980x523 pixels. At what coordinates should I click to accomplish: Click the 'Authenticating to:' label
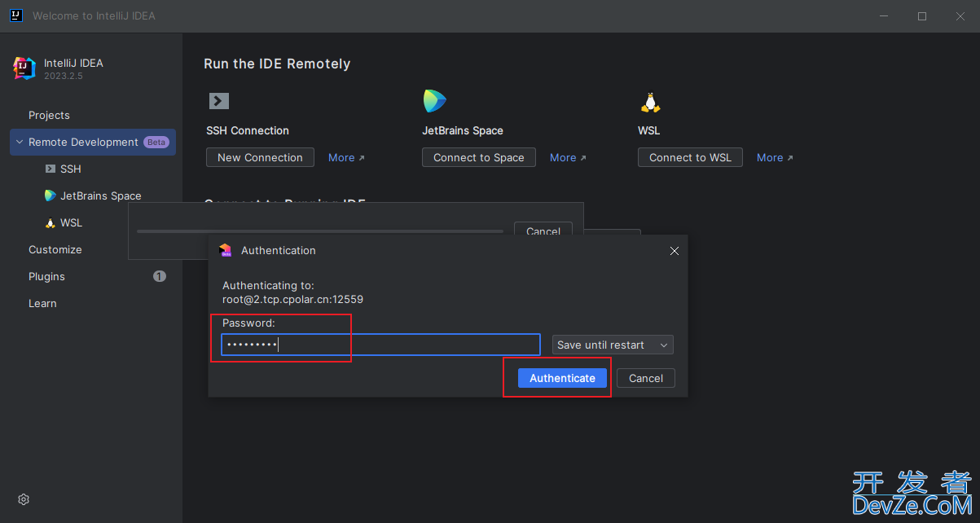[x=268, y=285]
